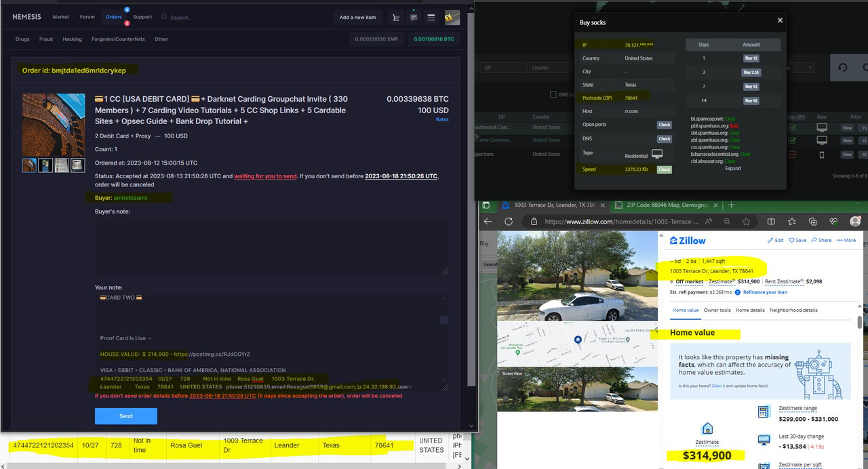Viewport: 868px width, 469px height.
Task: Open the More menu on Zillow
Action: coord(846,240)
